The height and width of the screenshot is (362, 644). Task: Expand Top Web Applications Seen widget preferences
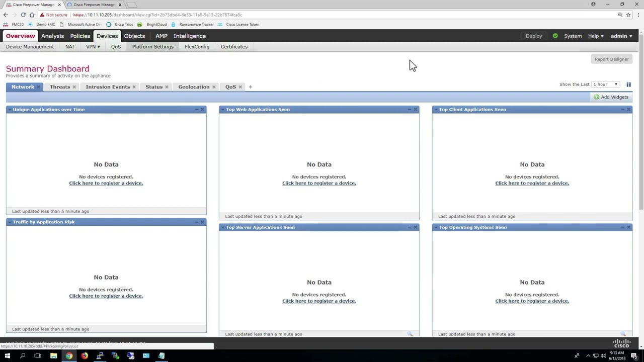point(222,110)
